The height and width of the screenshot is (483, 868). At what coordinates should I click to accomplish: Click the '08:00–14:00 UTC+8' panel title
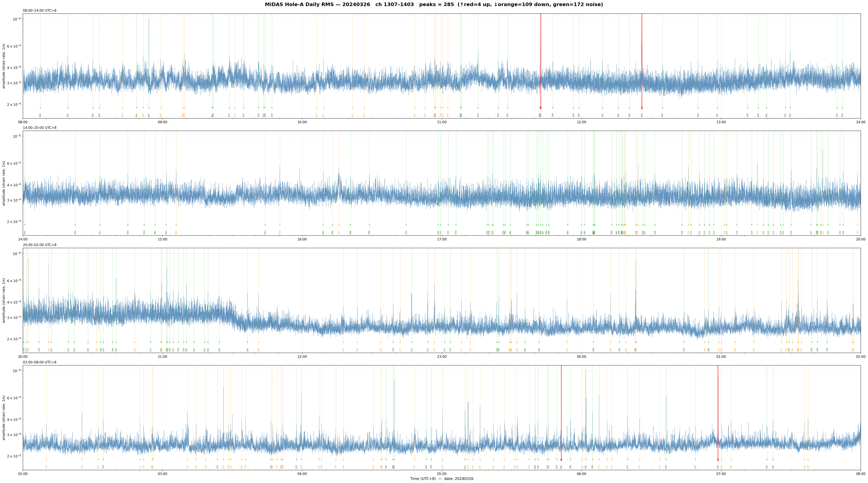40,10
